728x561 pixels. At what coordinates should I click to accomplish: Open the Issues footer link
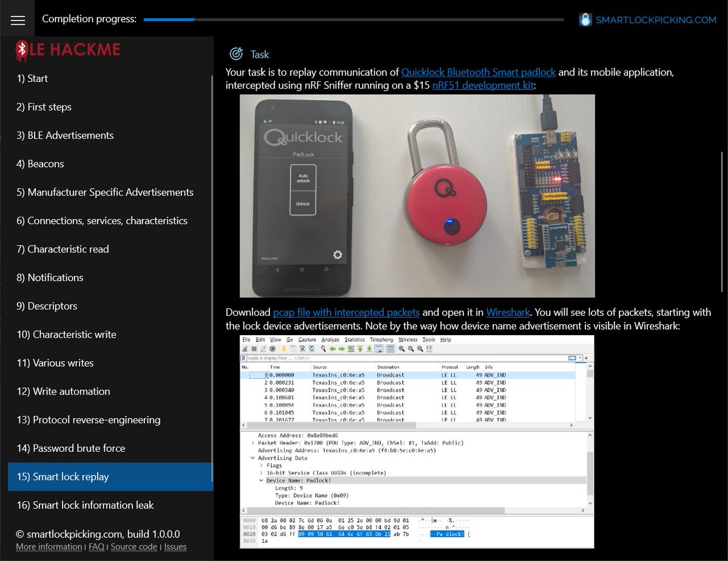click(175, 546)
